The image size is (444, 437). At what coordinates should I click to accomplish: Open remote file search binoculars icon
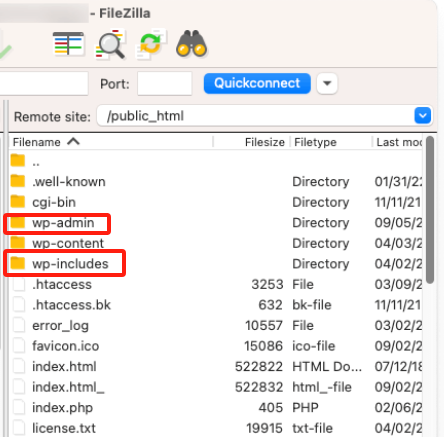click(x=191, y=44)
